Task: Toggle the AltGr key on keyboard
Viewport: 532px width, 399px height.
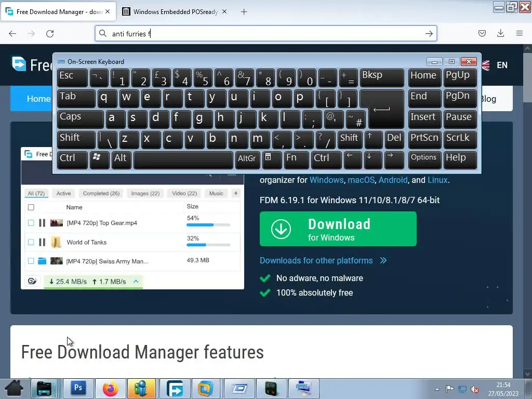Action: tap(247, 160)
